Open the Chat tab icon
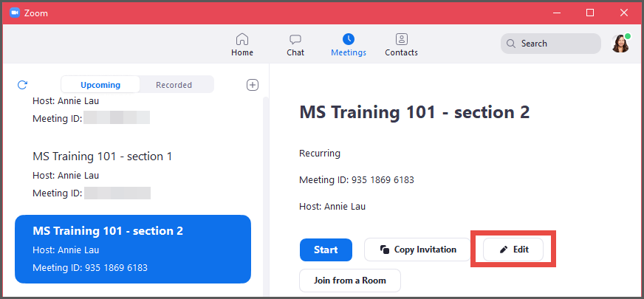644x299 pixels. tap(295, 40)
